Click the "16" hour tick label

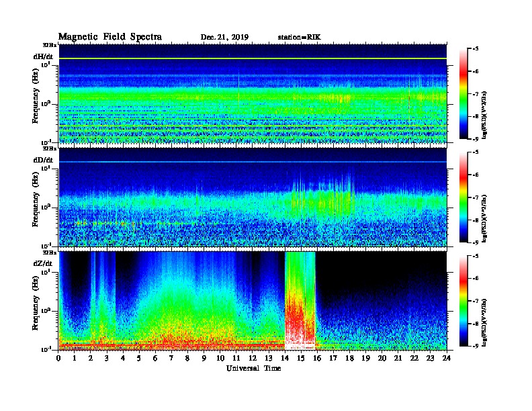click(317, 358)
